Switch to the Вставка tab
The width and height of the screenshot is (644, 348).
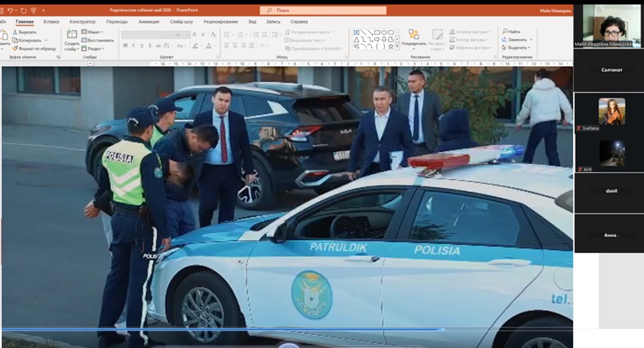point(52,22)
